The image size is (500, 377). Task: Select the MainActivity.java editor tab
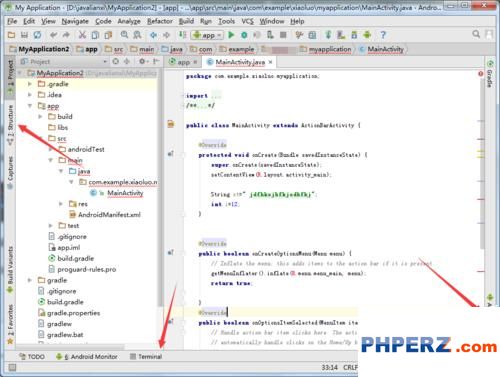point(240,62)
